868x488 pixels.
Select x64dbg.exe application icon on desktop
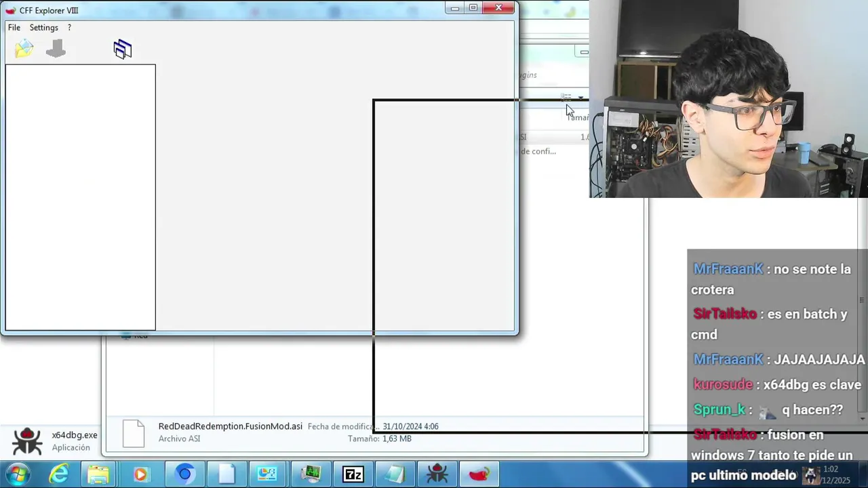click(27, 441)
